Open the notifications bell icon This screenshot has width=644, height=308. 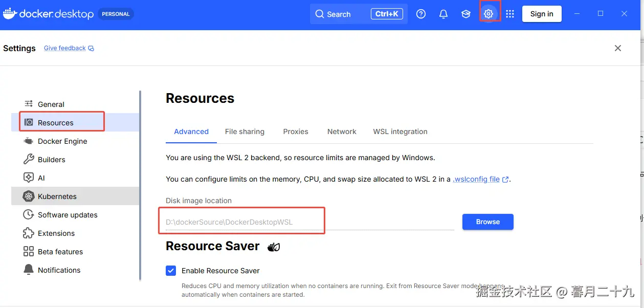click(443, 14)
